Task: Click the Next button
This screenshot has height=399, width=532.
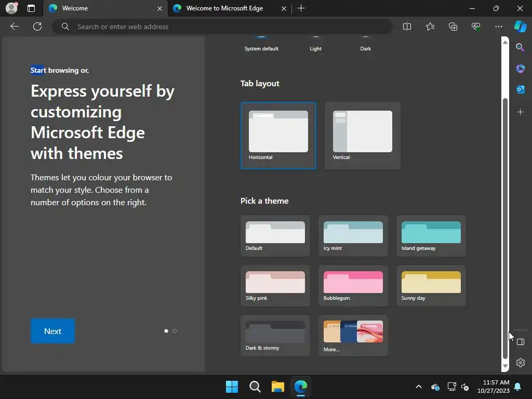Action: pyautogui.click(x=52, y=331)
